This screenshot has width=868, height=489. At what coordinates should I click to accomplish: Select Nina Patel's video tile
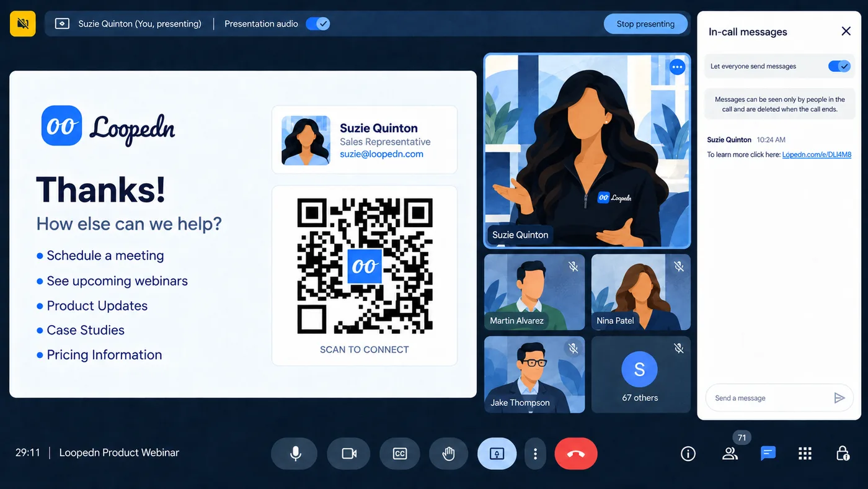(640, 292)
